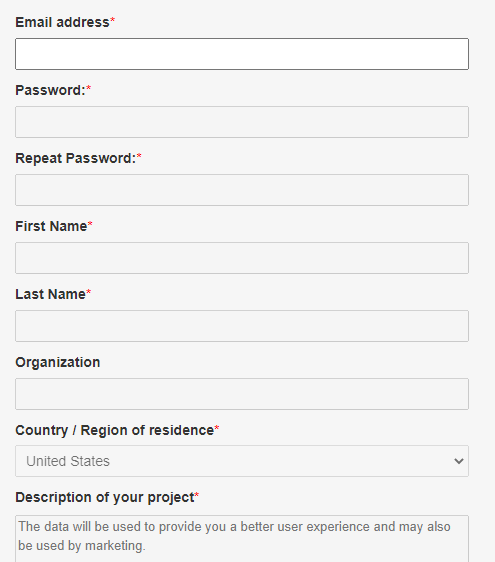Click the "Repeat Password:" label
Image resolution: width=495 pixels, height=562 pixels.
[x=76, y=158]
